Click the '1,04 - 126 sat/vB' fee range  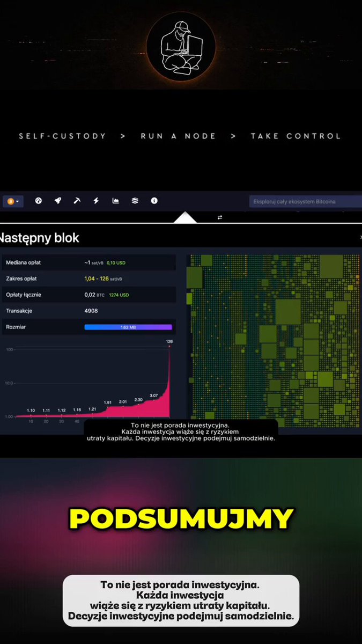point(103,279)
